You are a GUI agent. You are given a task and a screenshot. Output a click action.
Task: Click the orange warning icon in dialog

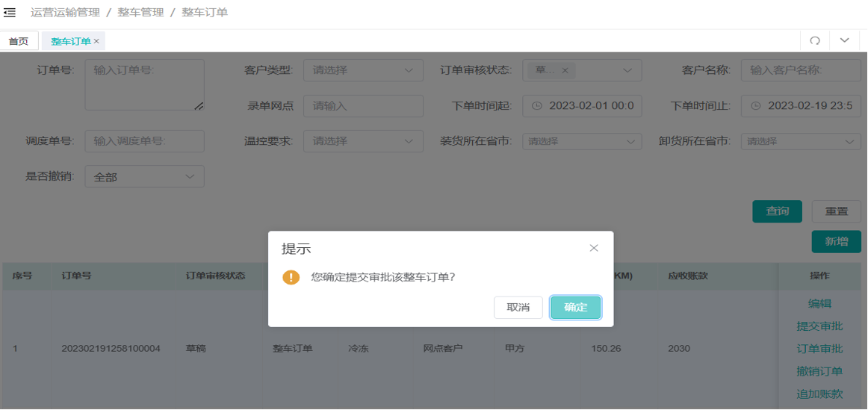(x=291, y=277)
